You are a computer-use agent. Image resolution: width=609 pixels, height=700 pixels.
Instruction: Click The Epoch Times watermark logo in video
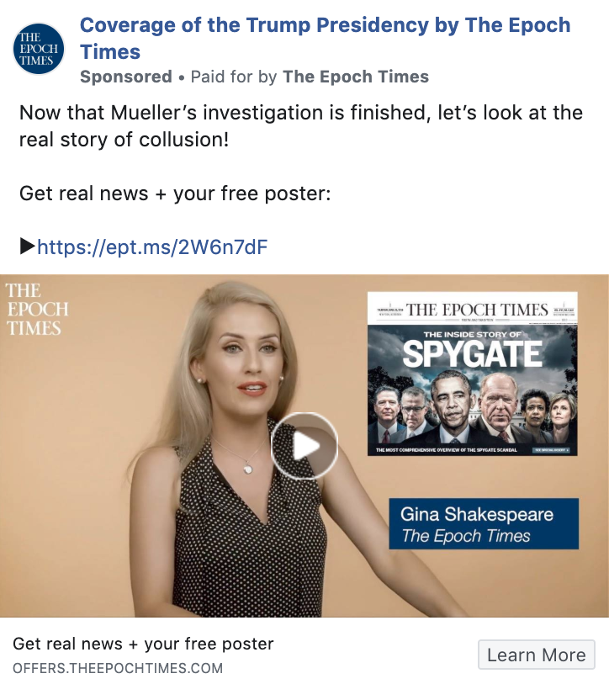tap(36, 310)
